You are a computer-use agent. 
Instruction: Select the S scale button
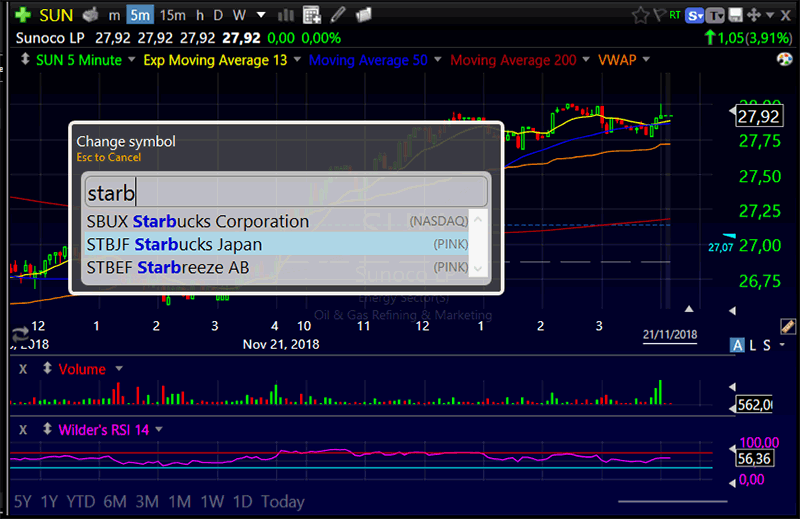pyautogui.click(x=766, y=345)
